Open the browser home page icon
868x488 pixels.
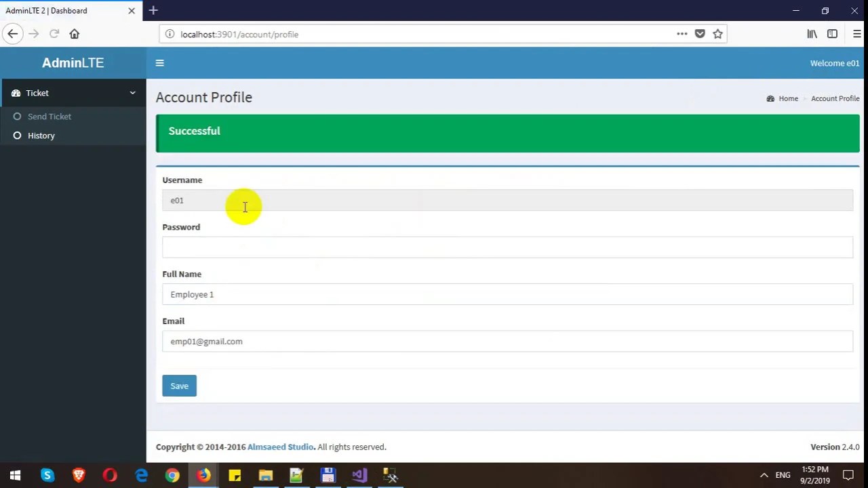(75, 34)
